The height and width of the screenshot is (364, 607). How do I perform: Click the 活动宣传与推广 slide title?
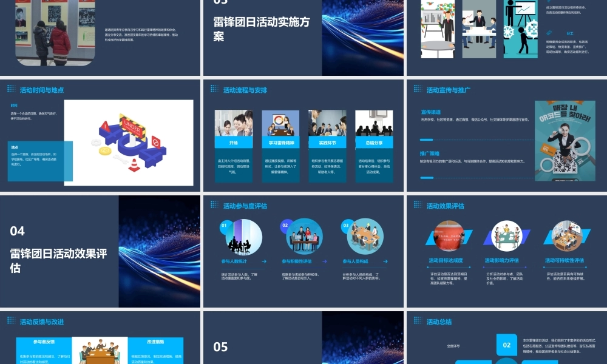coord(449,90)
